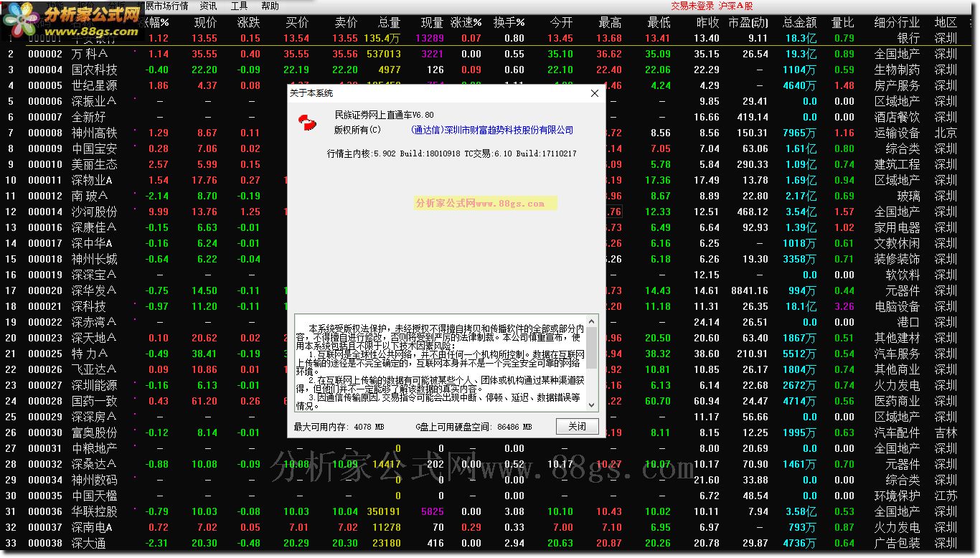The image size is (980, 558).
Task: Sort by the 昨收 column header
Action: 707,23
